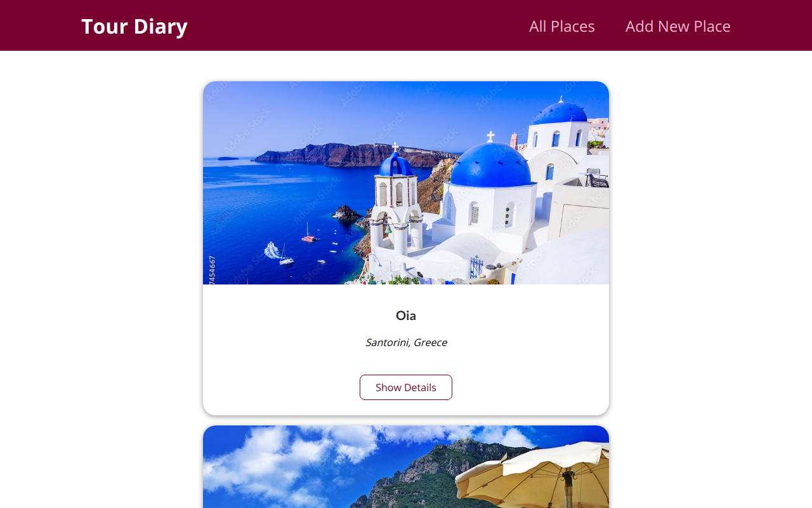The height and width of the screenshot is (508, 812).
Task: Click the small upper-right blue dome
Action: [560, 112]
